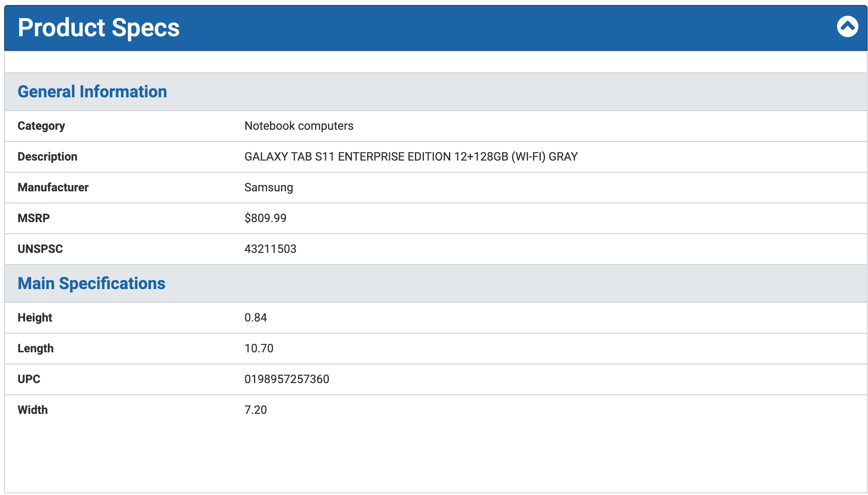Click the Height value 0.84
This screenshot has width=868, height=495.
click(x=255, y=317)
